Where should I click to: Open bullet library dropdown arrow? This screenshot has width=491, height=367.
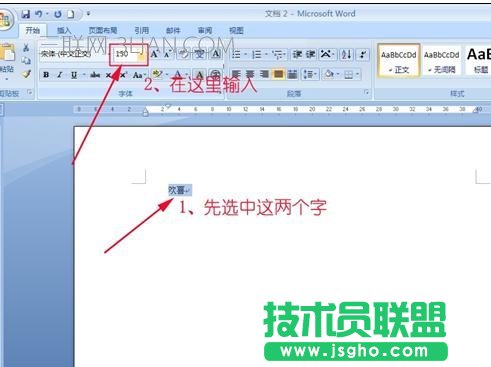(x=245, y=54)
